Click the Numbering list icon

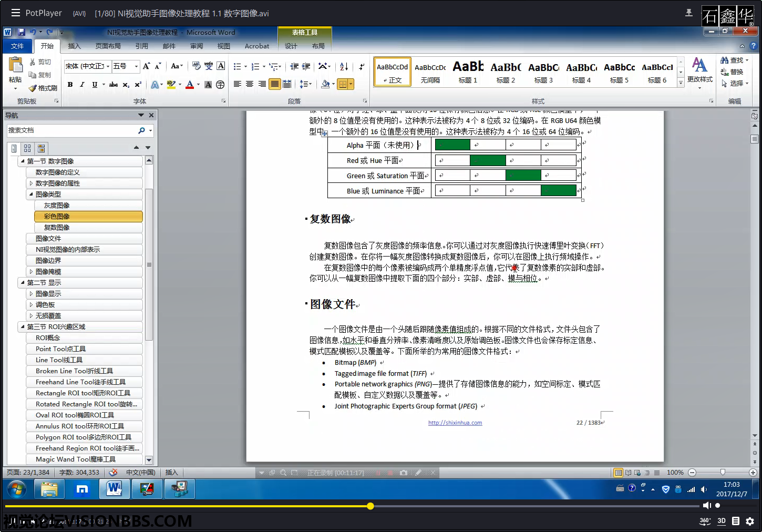(x=255, y=66)
